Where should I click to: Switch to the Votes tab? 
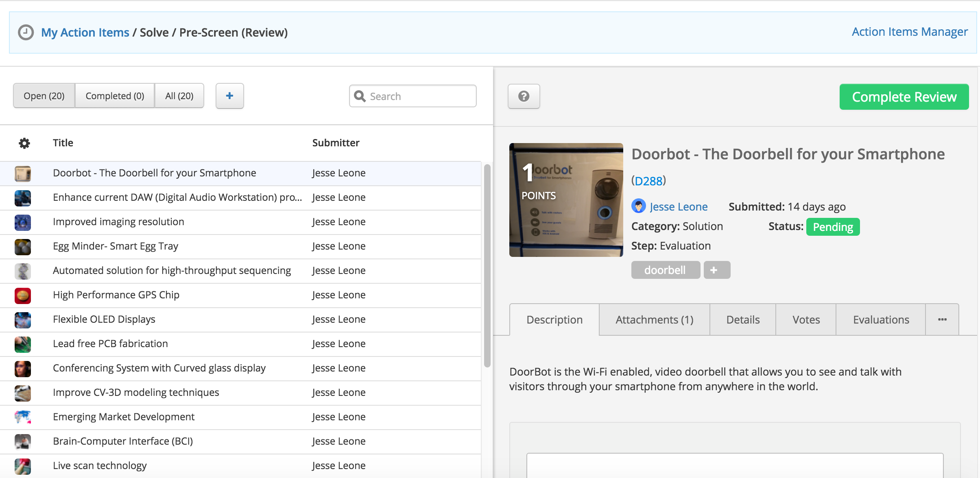[806, 319]
